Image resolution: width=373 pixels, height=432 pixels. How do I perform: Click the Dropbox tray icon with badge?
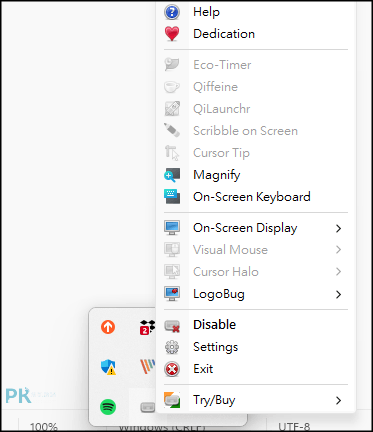click(x=147, y=327)
